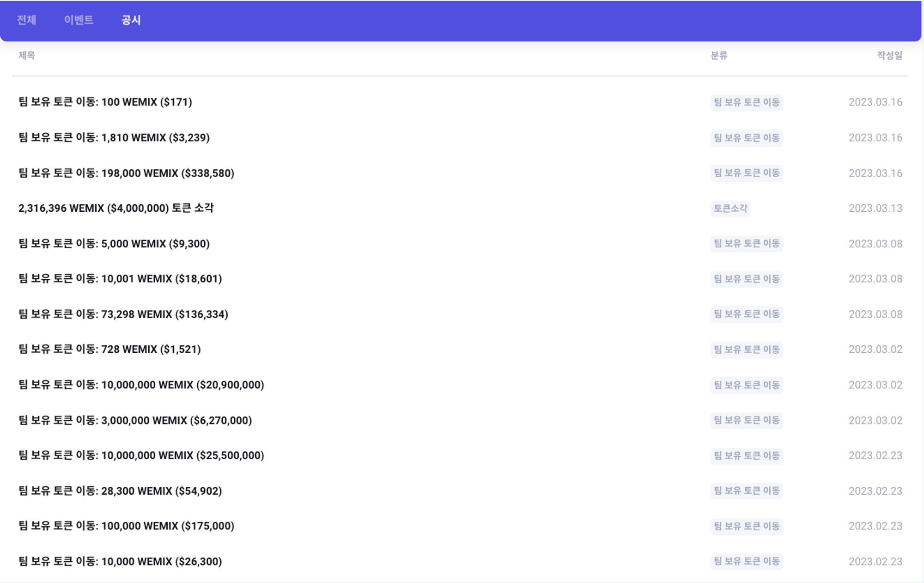
Task: Open the 3,000,000 WEMIX ($6,270,000) post
Action: coord(135,420)
